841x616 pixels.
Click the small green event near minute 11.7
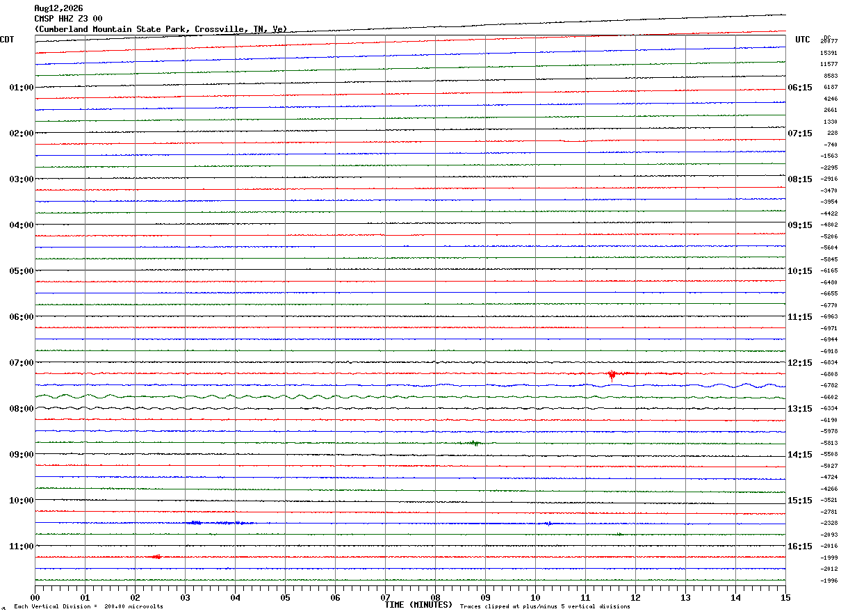click(619, 534)
